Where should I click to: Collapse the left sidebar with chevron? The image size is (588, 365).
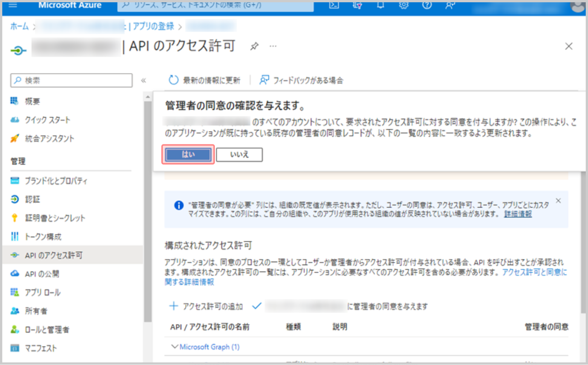tap(143, 80)
